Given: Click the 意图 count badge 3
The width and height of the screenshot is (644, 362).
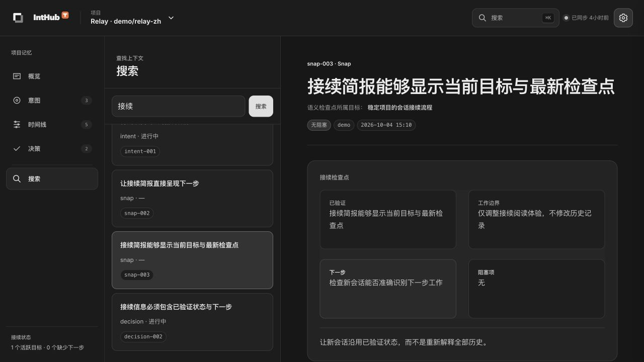Looking at the screenshot, I should click(87, 101).
